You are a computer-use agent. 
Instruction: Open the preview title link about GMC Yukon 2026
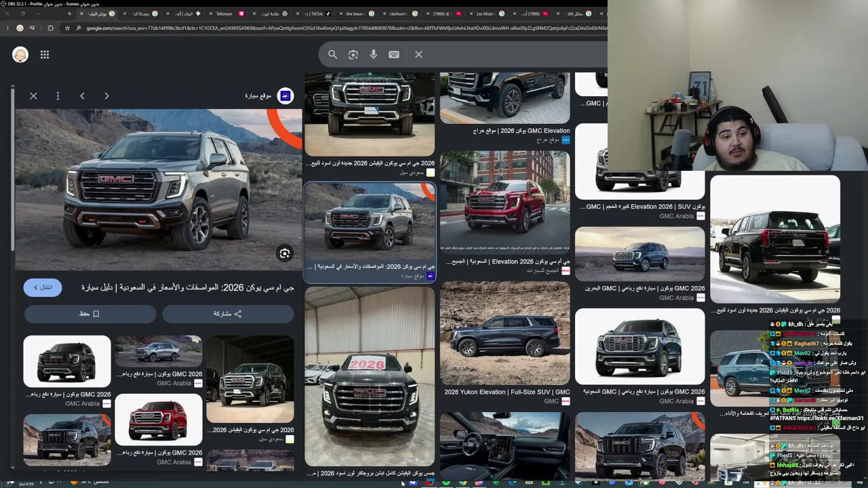188,287
